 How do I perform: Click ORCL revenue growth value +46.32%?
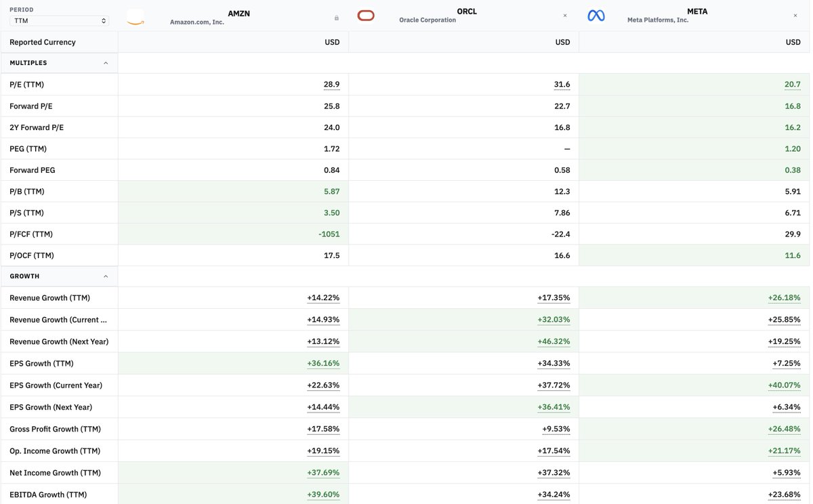[x=554, y=341]
